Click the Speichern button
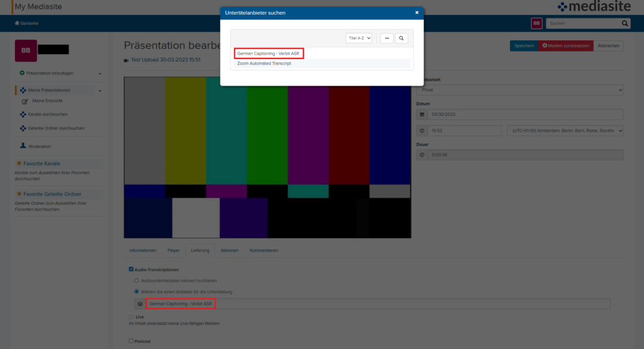The width and height of the screenshot is (644, 349). coord(524,46)
